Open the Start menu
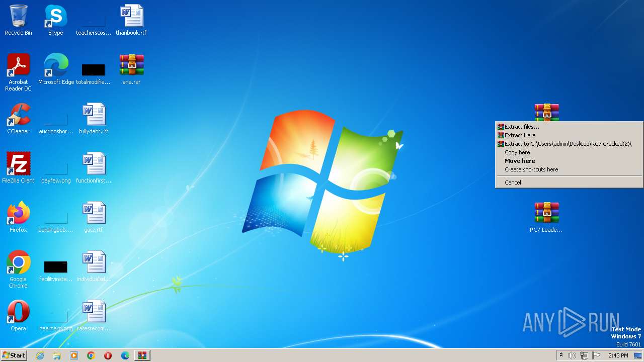Screen dimensions: 644x362 point(14,355)
